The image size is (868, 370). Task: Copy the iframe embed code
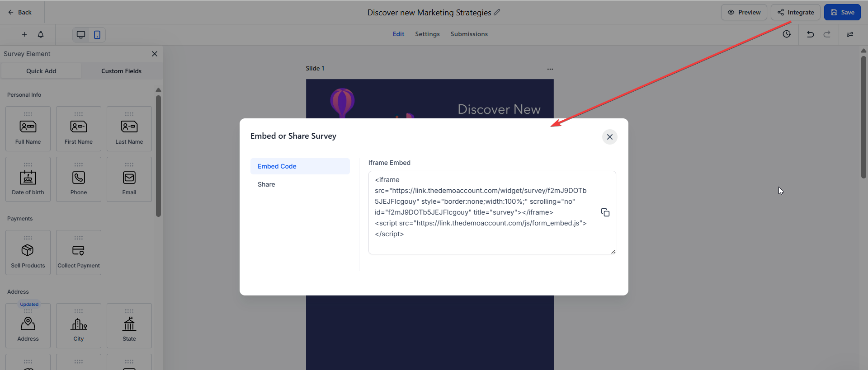click(x=605, y=212)
